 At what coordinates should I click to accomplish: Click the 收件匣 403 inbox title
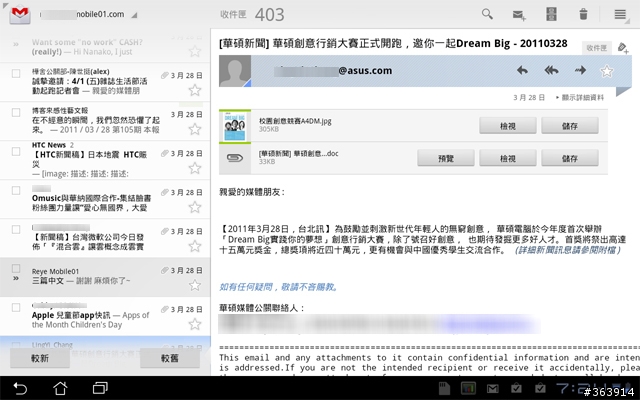coord(252,15)
